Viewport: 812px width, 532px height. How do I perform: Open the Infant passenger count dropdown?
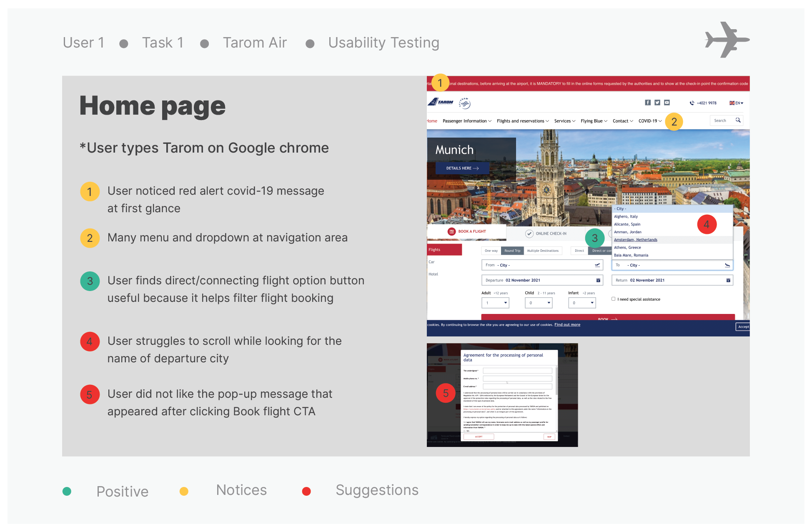[x=582, y=303]
